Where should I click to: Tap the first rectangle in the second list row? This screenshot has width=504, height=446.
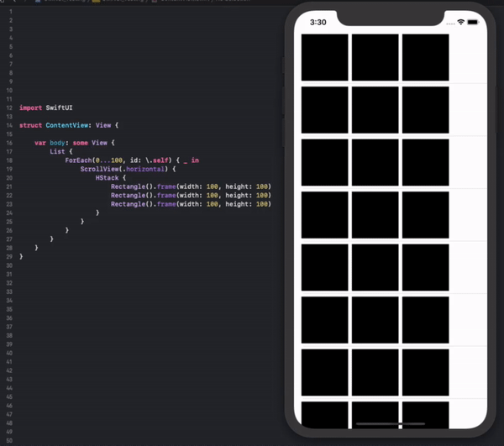point(324,109)
